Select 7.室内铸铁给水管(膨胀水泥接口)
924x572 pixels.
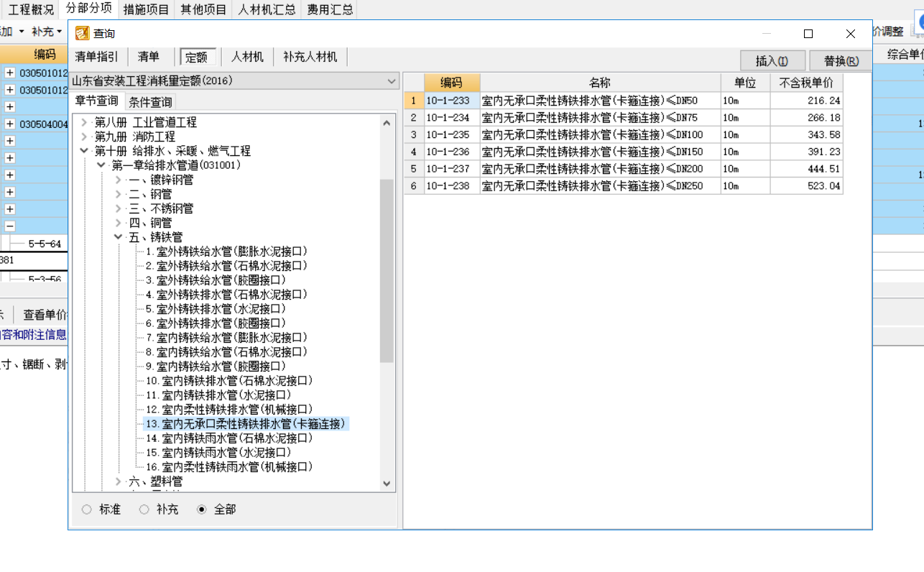click(226, 338)
